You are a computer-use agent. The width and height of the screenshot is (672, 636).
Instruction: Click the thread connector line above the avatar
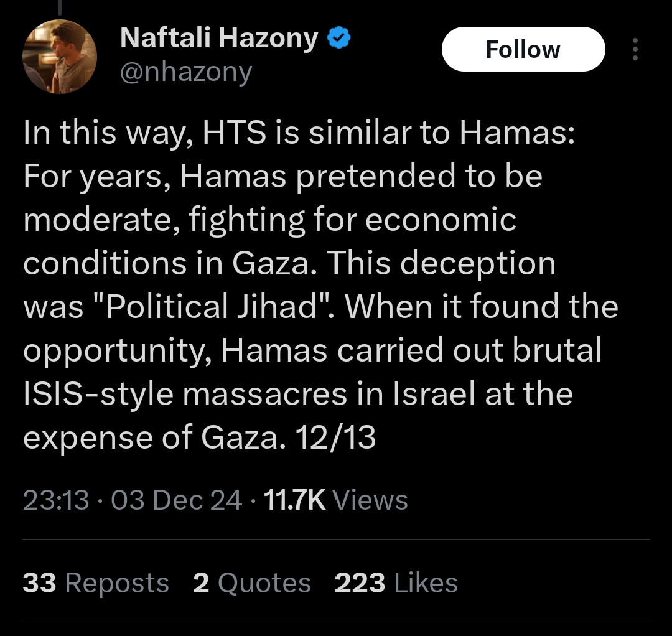point(60,7)
